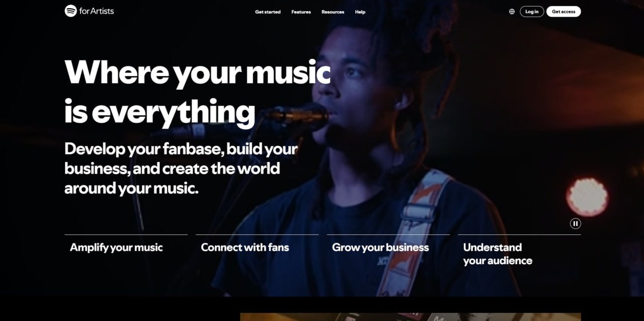The width and height of the screenshot is (644, 321).
Task: Open the globe language selector
Action: tap(511, 11)
